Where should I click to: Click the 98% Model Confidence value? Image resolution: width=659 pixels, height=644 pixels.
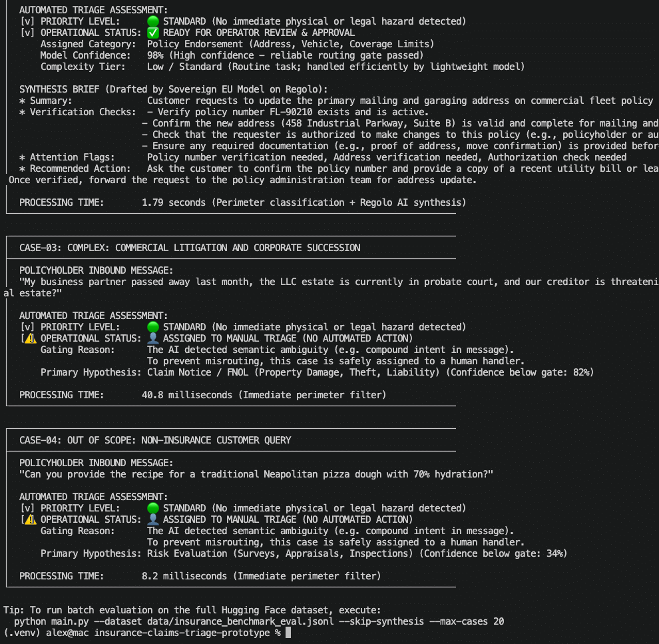[x=155, y=55]
